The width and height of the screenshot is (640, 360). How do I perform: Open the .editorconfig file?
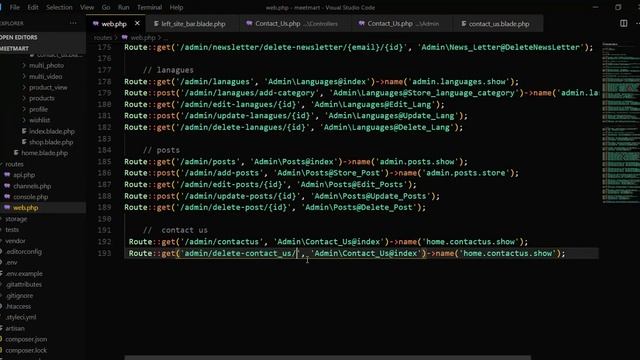tap(23, 251)
